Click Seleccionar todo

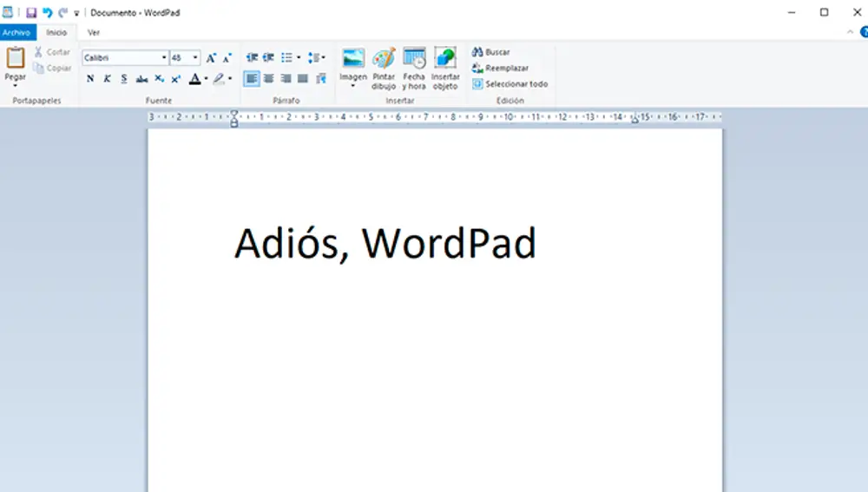point(510,84)
